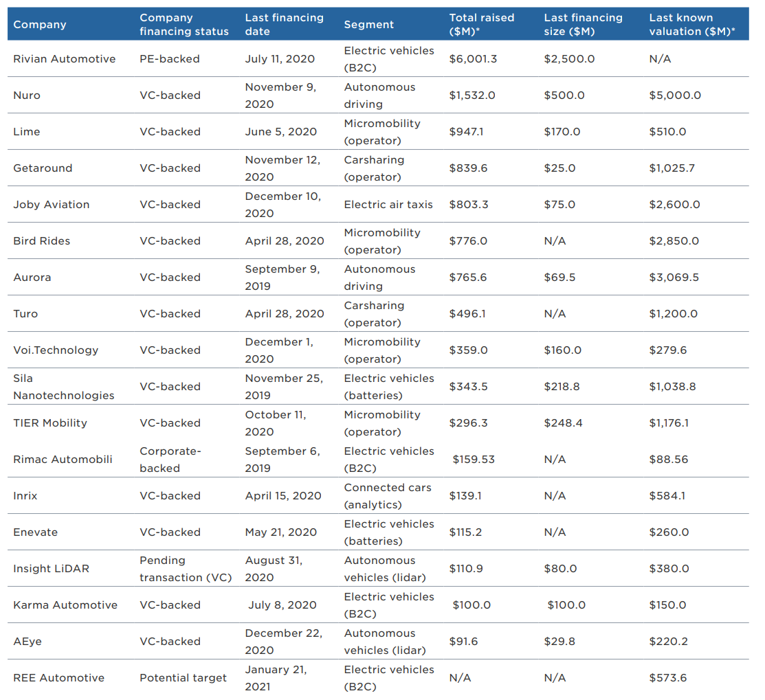Select the "Corporate-backed" financing status
The image size is (765, 700).
pyautogui.click(x=170, y=460)
